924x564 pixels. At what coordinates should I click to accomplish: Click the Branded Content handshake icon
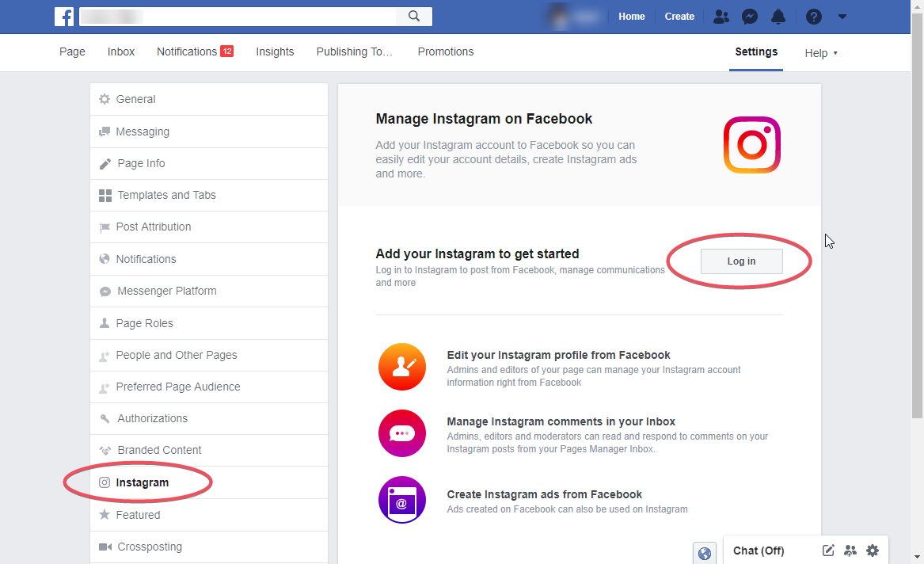pyautogui.click(x=105, y=450)
